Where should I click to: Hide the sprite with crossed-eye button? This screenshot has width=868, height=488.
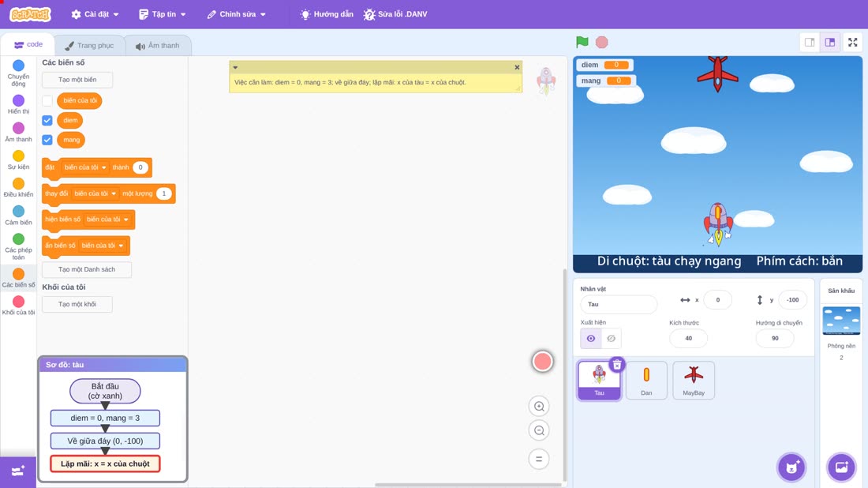[x=611, y=339]
